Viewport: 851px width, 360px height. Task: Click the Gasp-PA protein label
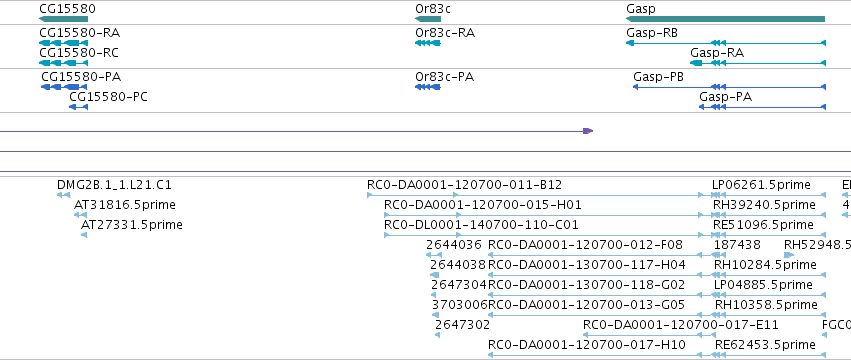point(725,97)
